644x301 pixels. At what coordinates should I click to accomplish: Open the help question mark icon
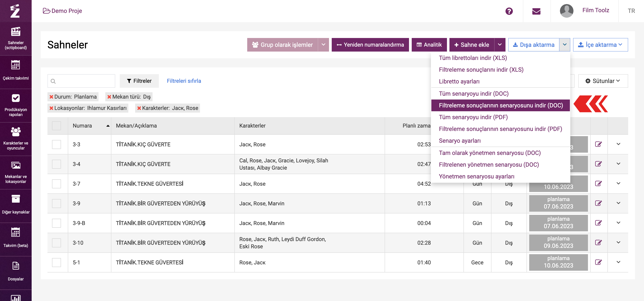(509, 11)
